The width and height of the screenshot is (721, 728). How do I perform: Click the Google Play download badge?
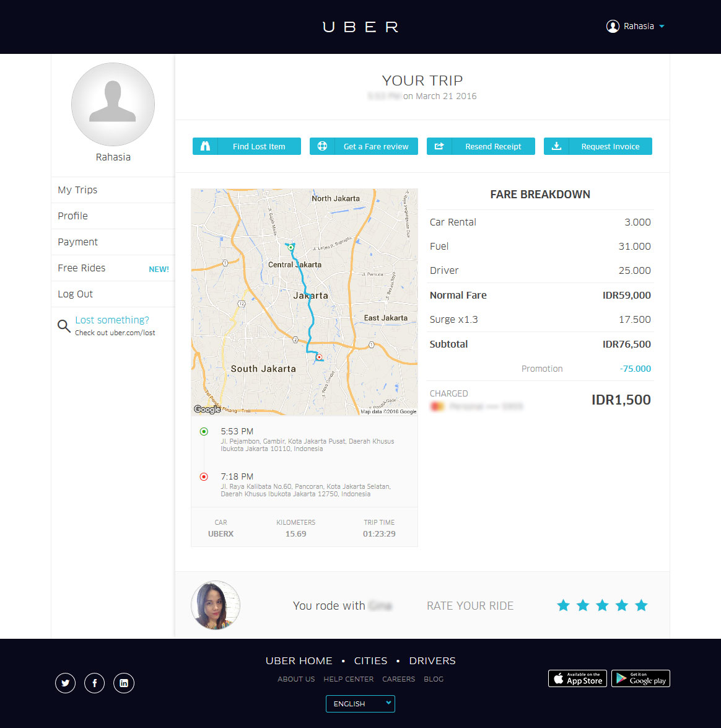(x=640, y=678)
